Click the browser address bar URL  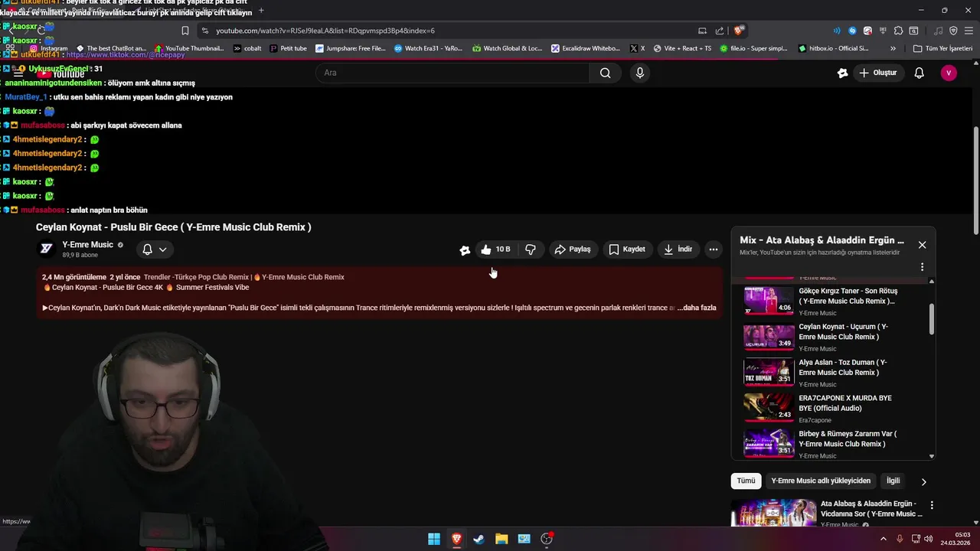tap(325, 31)
